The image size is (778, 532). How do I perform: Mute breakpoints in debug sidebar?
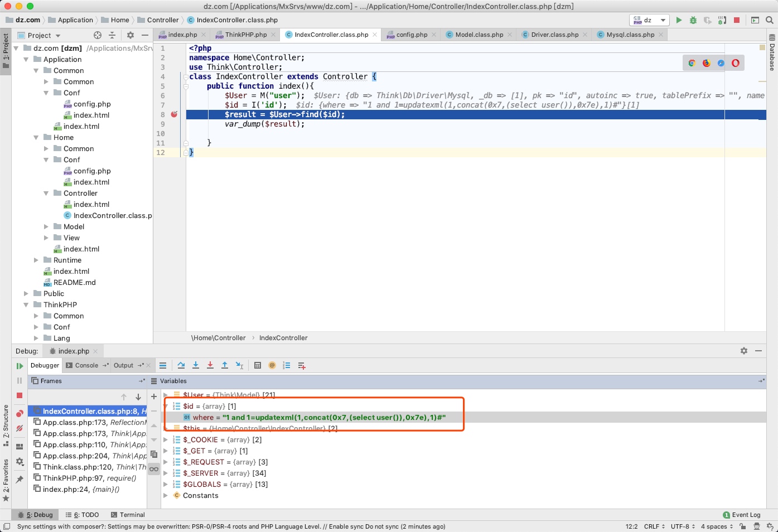[20, 428]
